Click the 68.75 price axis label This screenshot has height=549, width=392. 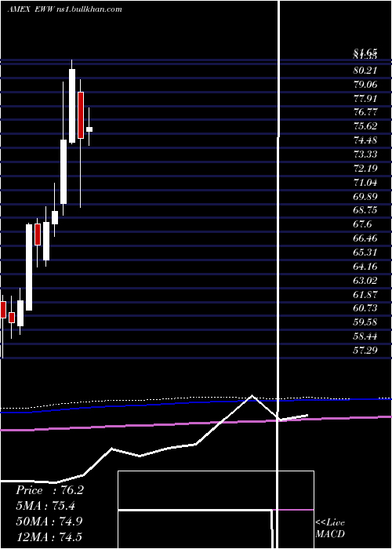coord(365,210)
